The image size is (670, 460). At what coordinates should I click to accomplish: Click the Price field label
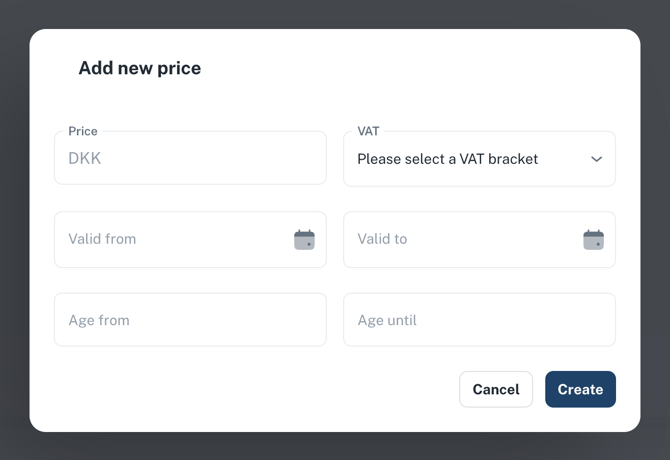tap(83, 131)
